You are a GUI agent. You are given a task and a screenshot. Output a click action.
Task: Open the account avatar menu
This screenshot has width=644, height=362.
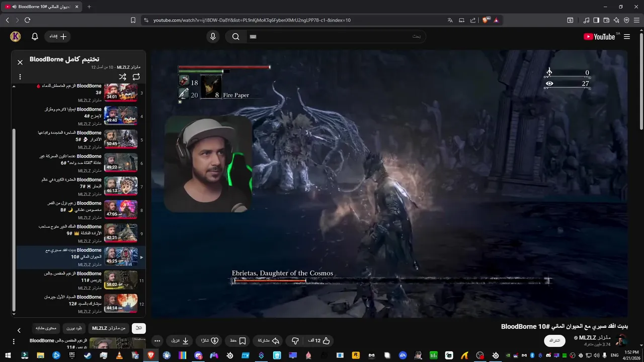point(15,36)
